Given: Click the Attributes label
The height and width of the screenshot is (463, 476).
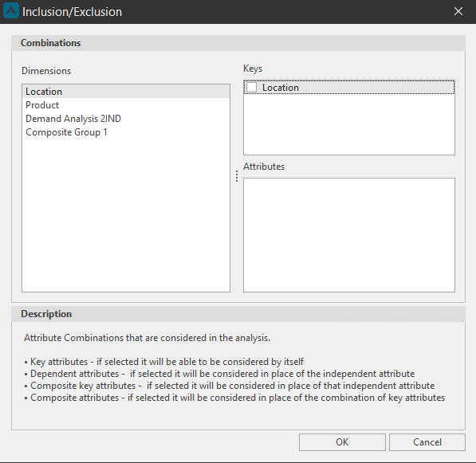Looking at the screenshot, I should 264,167.
